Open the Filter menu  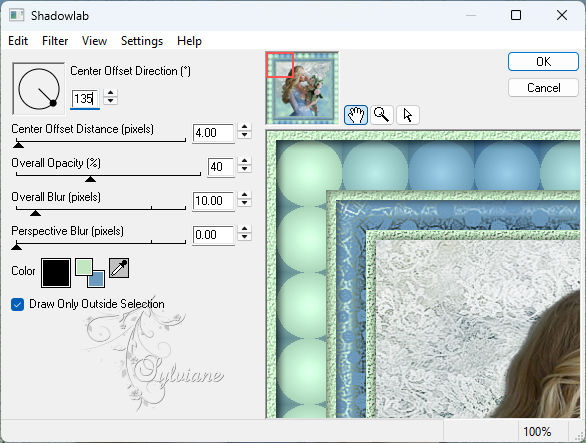click(55, 41)
